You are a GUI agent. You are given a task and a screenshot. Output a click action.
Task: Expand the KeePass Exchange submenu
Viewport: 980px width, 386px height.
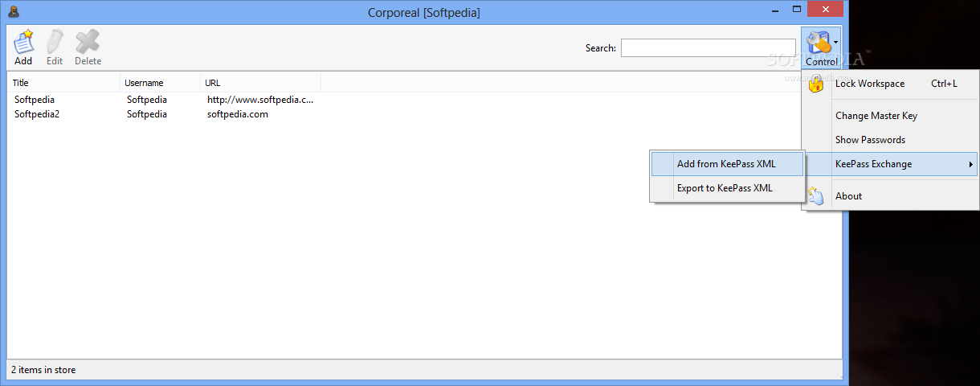click(890, 164)
